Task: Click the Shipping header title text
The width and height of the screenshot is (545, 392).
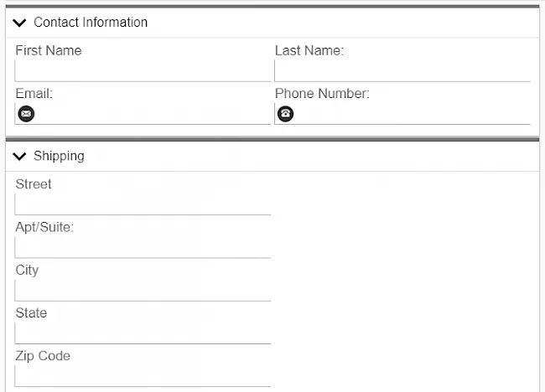Action: coord(59,157)
